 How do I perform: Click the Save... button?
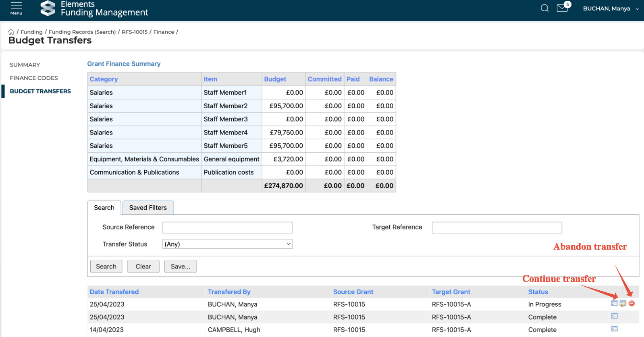(180, 267)
